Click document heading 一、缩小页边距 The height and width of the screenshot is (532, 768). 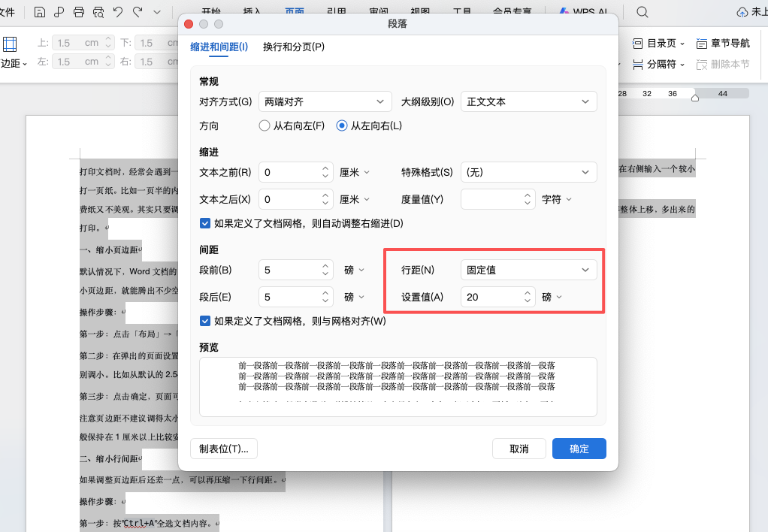point(110,249)
